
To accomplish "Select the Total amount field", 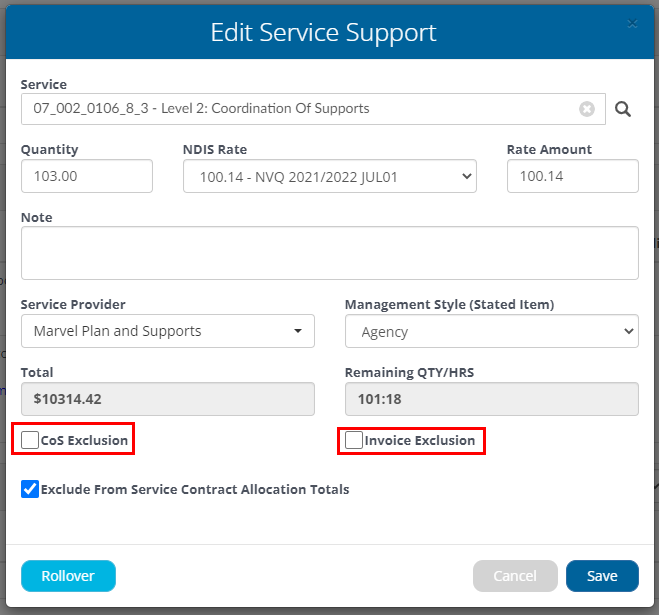I will pos(168,399).
